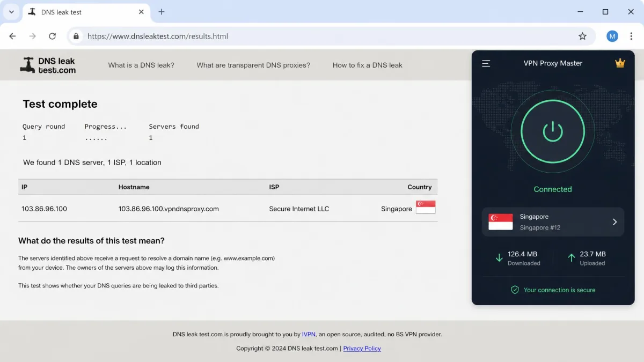Screen dimensions: 644x362
Task: Follow the IVPN link in footer
Action: point(309,334)
